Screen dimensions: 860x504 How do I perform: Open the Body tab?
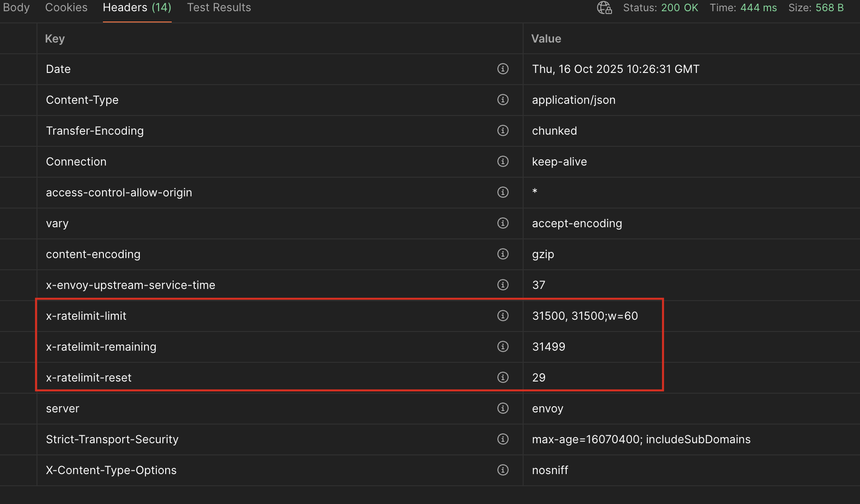point(16,7)
